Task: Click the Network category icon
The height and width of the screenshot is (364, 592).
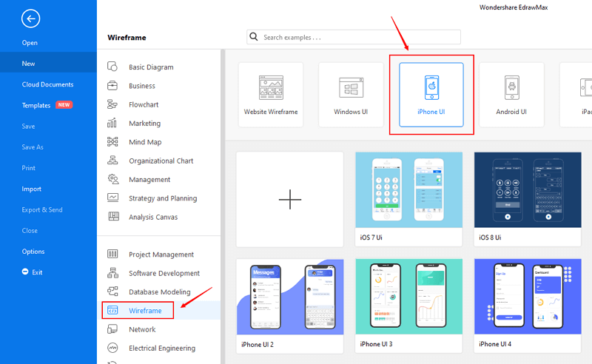Action: pos(112,329)
